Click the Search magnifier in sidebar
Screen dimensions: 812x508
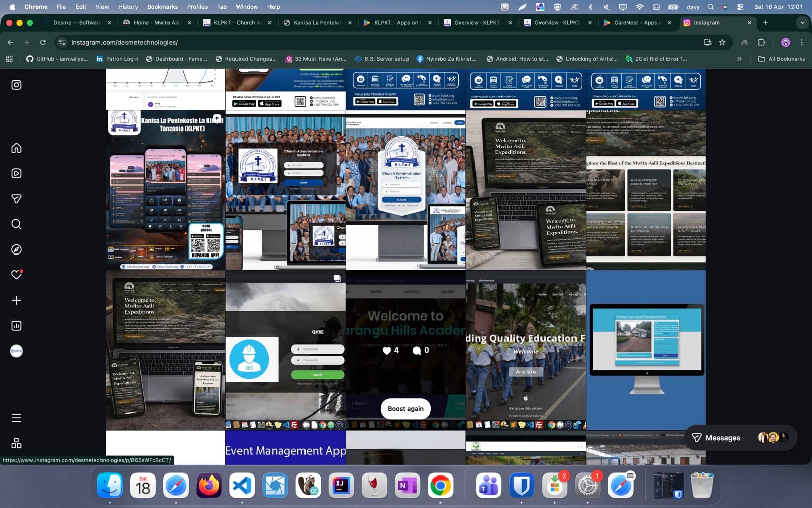pos(16,224)
